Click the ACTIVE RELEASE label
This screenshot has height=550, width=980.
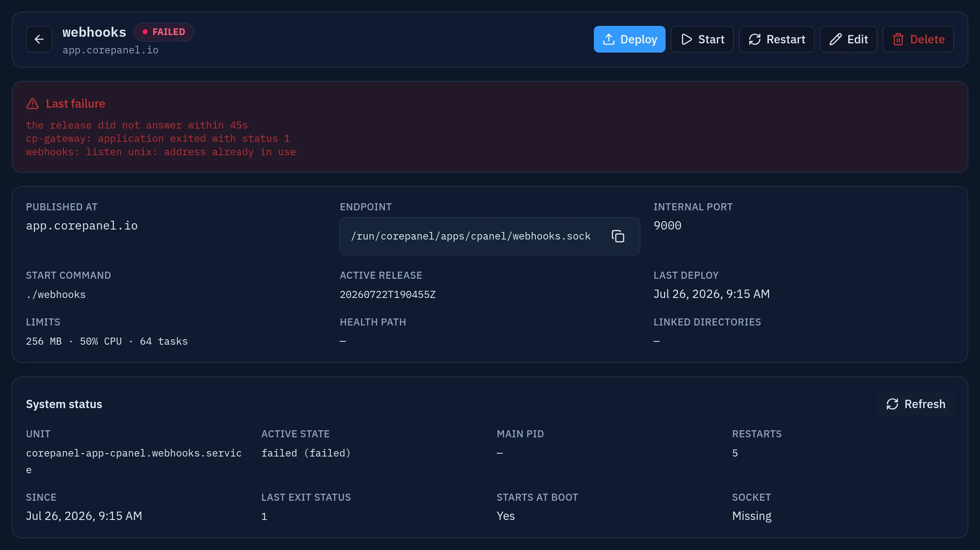[x=381, y=275]
